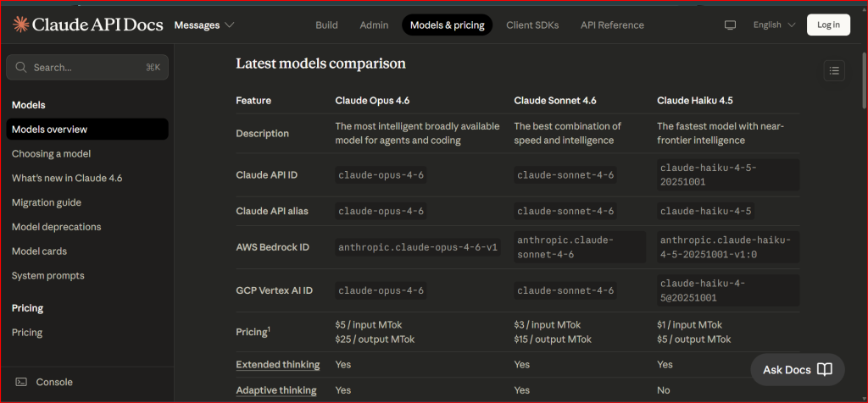Image resolution: width=868 pixels, height=403 pixels.
Task: Open the theme display monitor icon
Action: [730, 25]
